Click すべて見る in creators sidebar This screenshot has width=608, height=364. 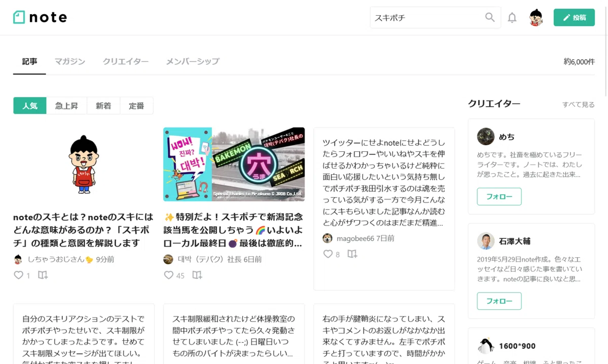pos(578,104)
